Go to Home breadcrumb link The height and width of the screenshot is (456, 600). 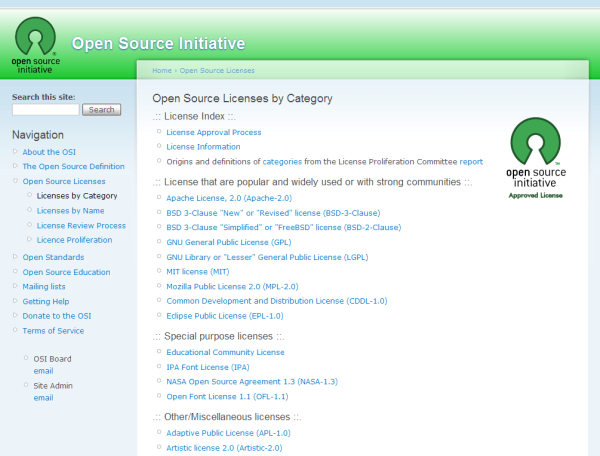[161, 71]
